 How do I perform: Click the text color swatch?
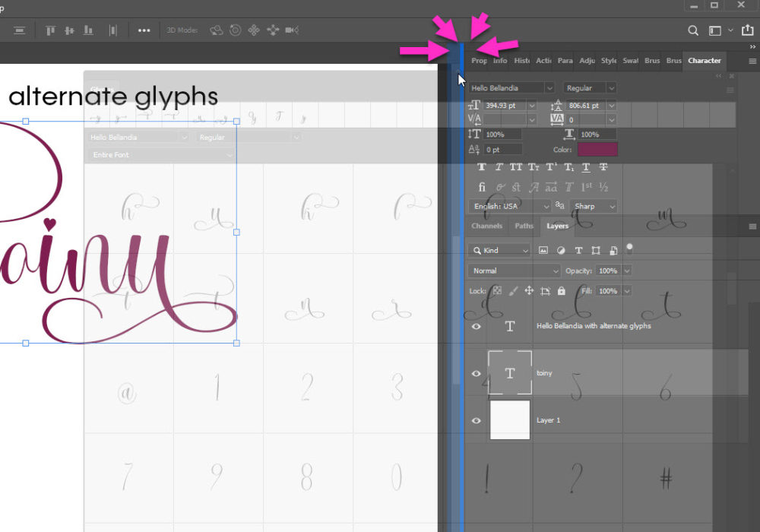pyautogui.click(x=597, y=150)
